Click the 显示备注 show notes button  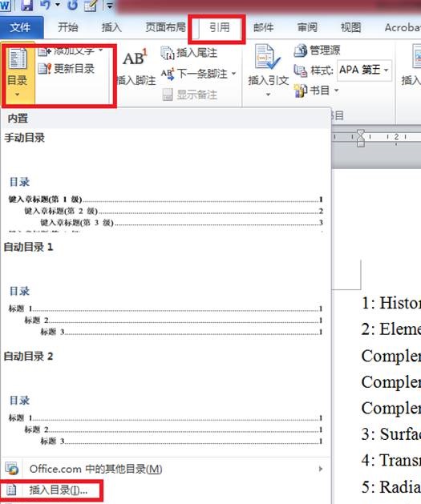(x=189, y=95)
